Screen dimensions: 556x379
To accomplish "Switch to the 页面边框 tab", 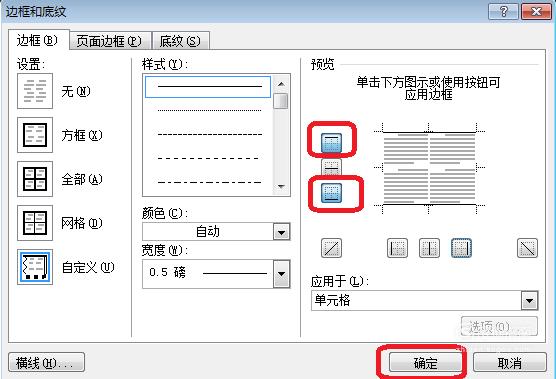I will coord(110,41).
